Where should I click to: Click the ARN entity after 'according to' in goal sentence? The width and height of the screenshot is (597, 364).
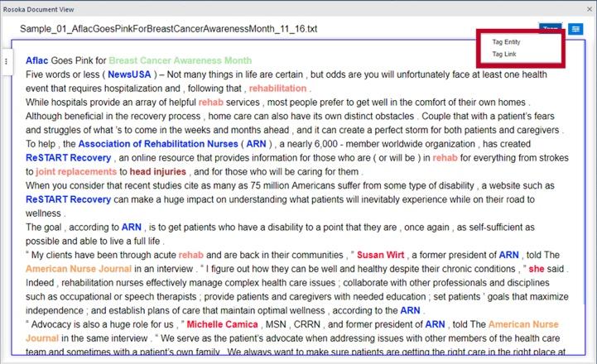point(132,227)
